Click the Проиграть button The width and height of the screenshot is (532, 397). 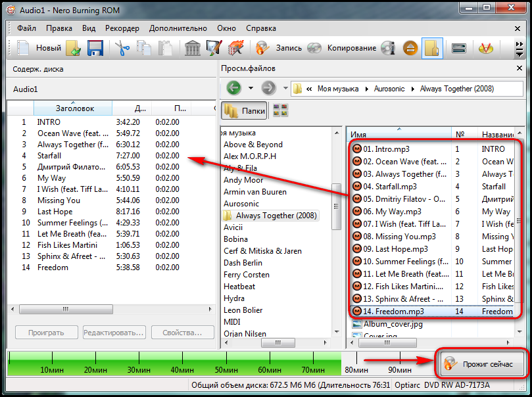coord(47,333)
